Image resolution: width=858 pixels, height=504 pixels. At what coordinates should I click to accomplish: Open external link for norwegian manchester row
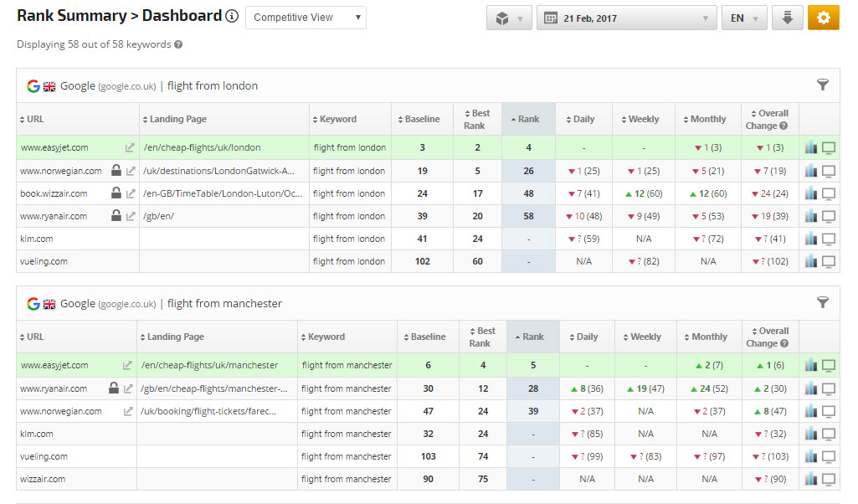(x=128, y=411)
